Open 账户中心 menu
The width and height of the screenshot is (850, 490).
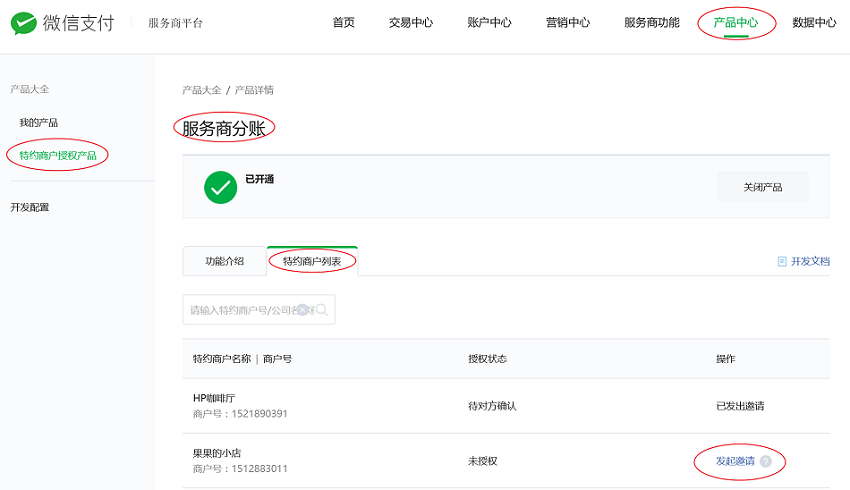[x=489, y=22]
